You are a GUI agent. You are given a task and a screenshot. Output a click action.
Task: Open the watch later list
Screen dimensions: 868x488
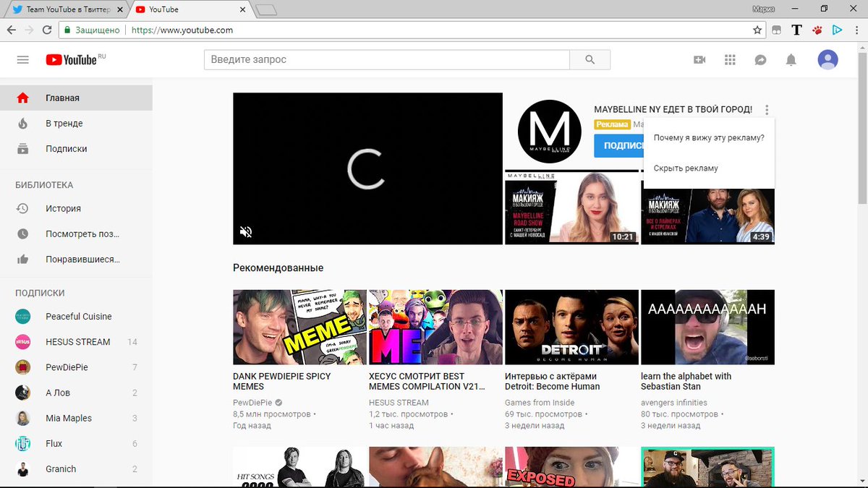pyautogui.click(x=76, y=234)
